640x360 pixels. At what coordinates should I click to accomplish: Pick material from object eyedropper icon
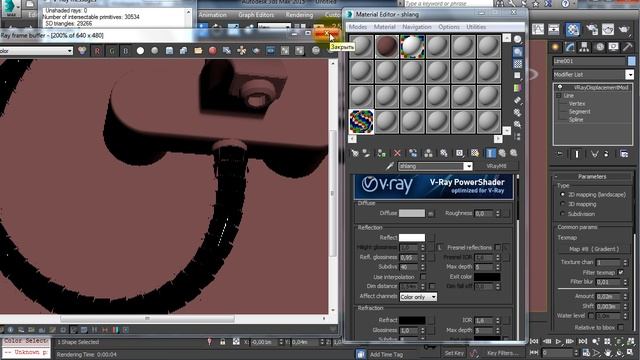click(390, 166)
